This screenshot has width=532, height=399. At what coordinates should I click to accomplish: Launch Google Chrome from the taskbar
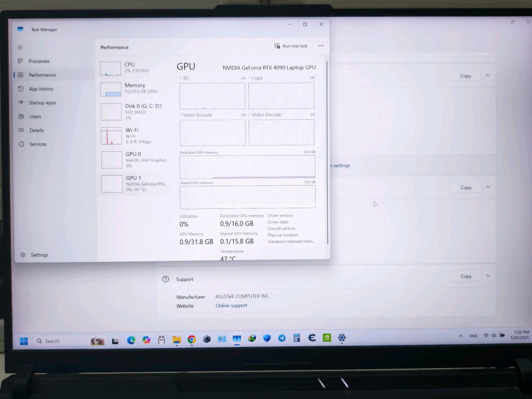(x=192, y=339)
